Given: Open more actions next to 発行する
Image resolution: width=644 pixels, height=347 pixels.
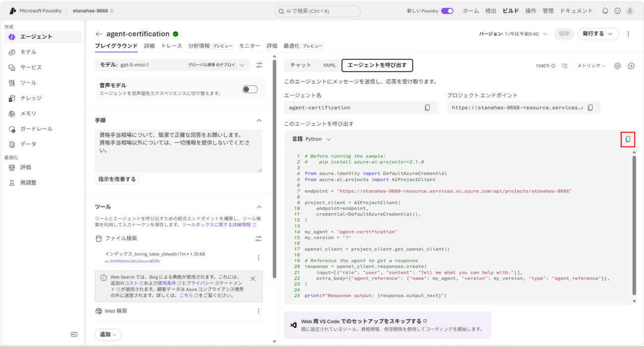Looking at the screenshot, I should [628, 34].
